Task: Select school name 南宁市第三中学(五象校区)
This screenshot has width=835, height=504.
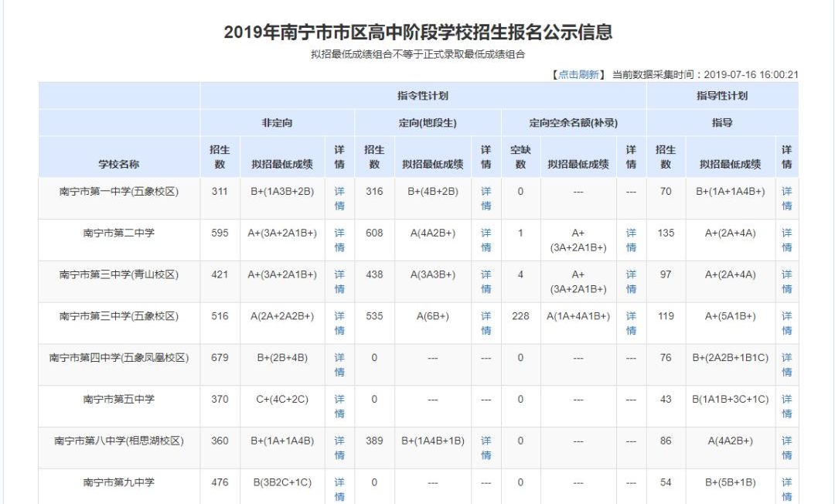Action: pyautogui.click(x=119, y=316)
